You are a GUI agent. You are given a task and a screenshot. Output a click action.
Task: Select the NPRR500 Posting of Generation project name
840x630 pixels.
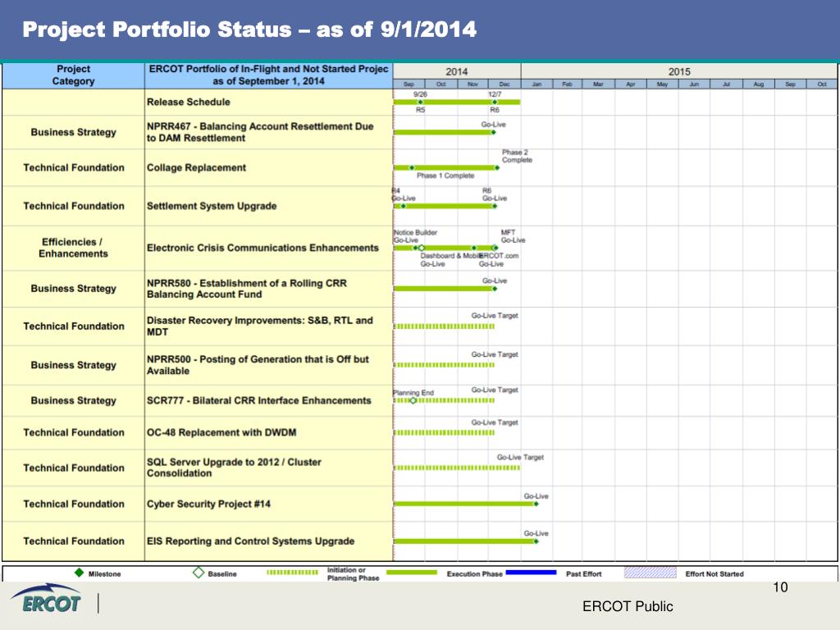[x=258, y=365]
